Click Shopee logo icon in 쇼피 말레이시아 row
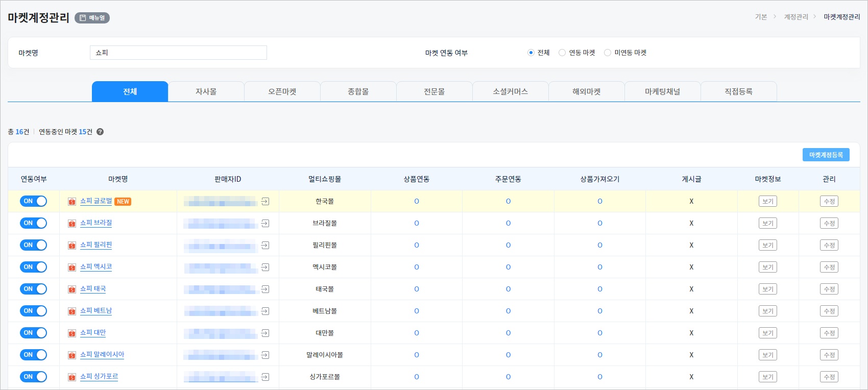The height and width of the screenshot is (390, 868). [x=72, y=355]
